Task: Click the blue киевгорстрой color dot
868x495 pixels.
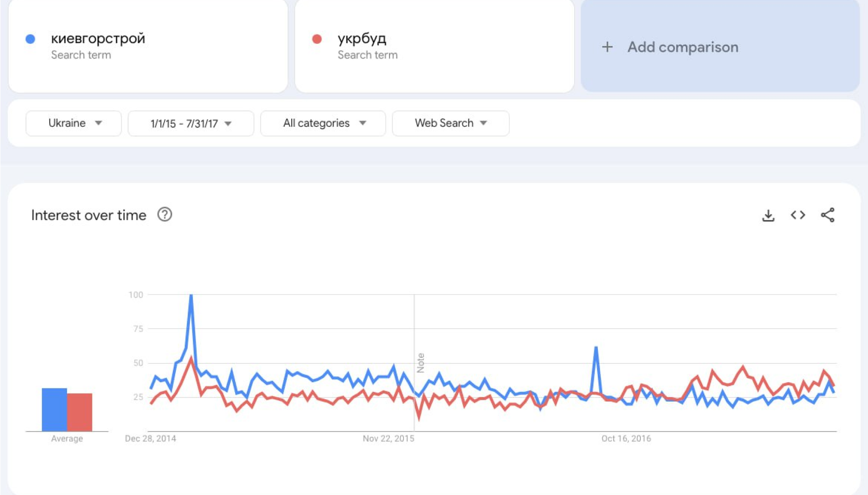Action: click(x=30, y=39)
